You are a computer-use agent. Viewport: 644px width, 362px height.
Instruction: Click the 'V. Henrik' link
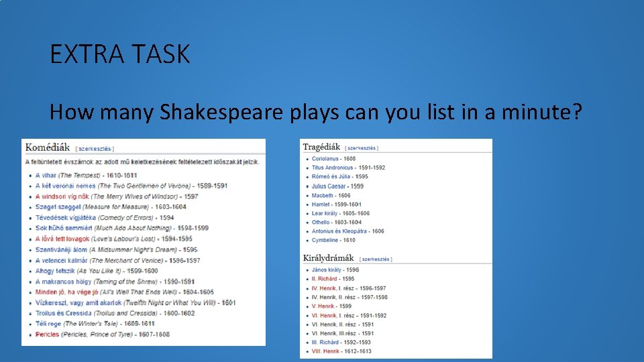click(x=323, y=306)
